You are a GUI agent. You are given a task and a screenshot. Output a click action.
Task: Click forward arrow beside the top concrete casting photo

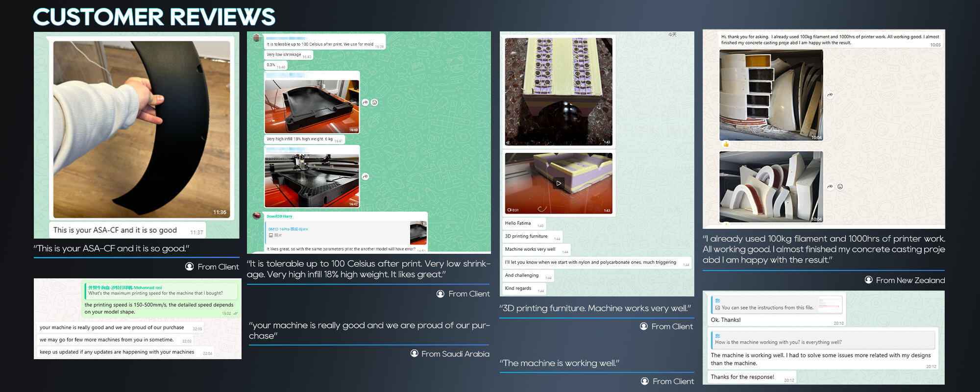[x=830, y=95]
